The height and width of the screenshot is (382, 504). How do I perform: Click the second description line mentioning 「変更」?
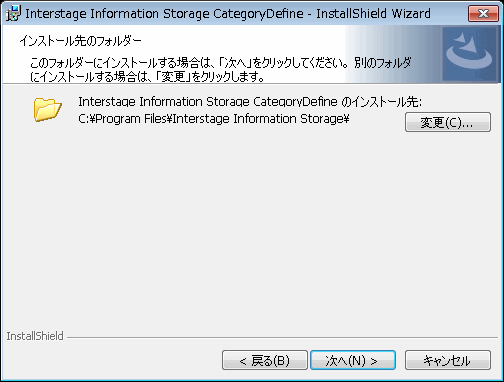tap(147, 77)
